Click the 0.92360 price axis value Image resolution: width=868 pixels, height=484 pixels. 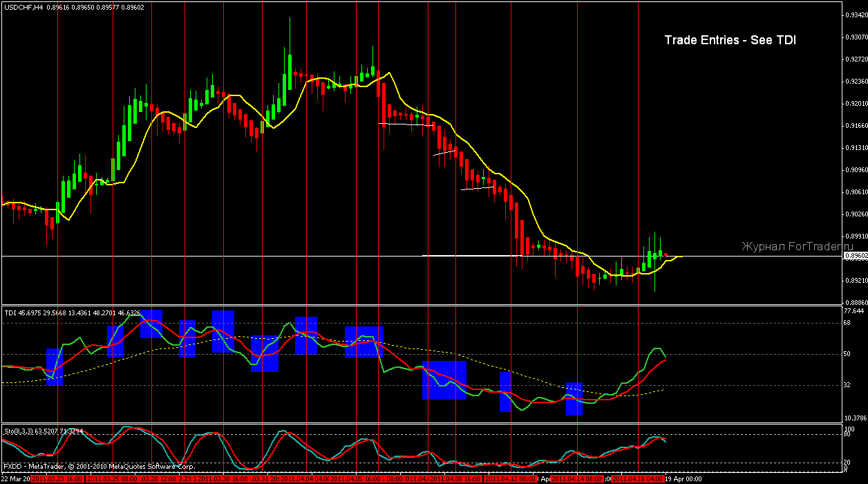856,81
